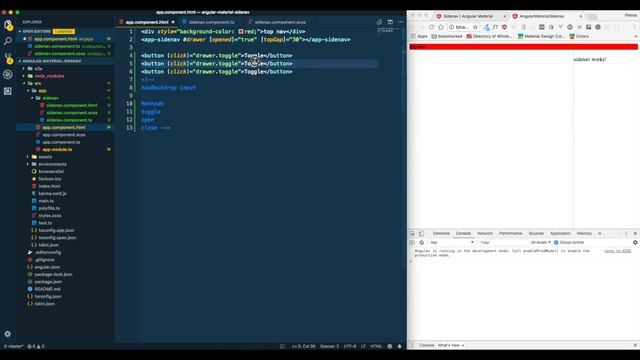
Task: Open the DevTools Network tab
Action: pos(485,233)
